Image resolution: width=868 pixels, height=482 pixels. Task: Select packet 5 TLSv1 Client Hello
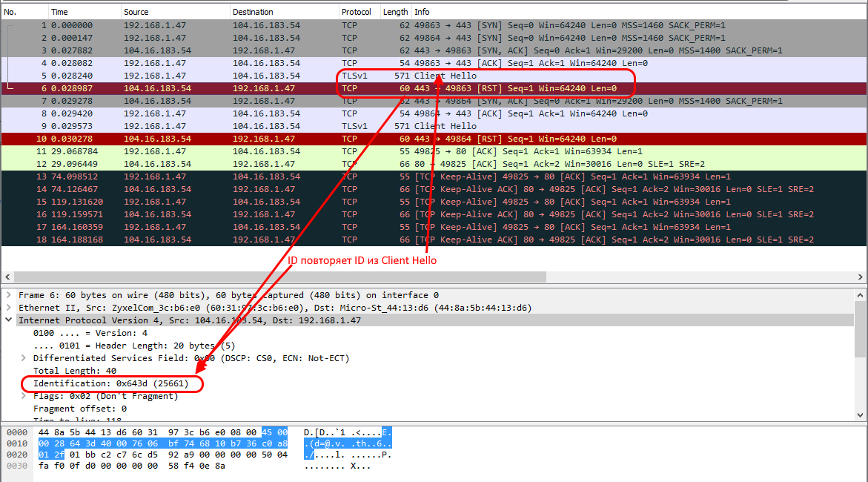(434, 76)
